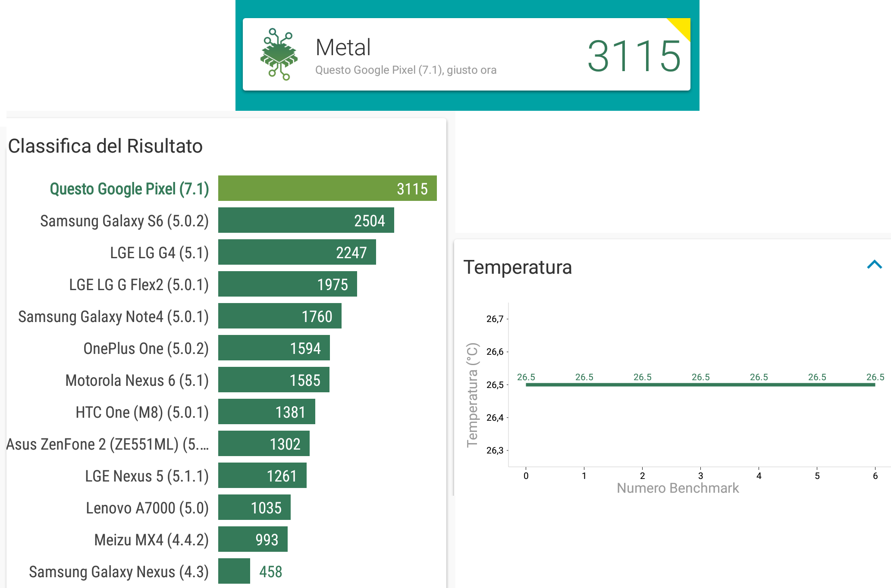Screen dimensions: 891x588
Task: Select 'HTC One (M8) (5.0.1)' label
Action: [x=142, y=412]
